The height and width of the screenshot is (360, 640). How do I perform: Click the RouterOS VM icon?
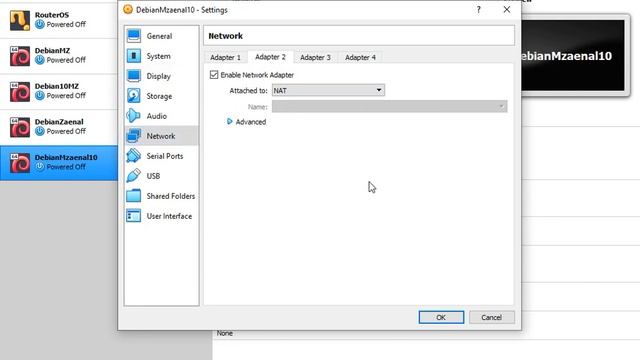point(20,20)
